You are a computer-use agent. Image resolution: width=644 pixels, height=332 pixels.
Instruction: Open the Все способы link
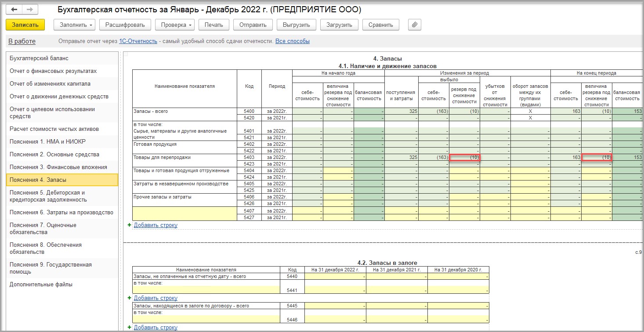293,41
